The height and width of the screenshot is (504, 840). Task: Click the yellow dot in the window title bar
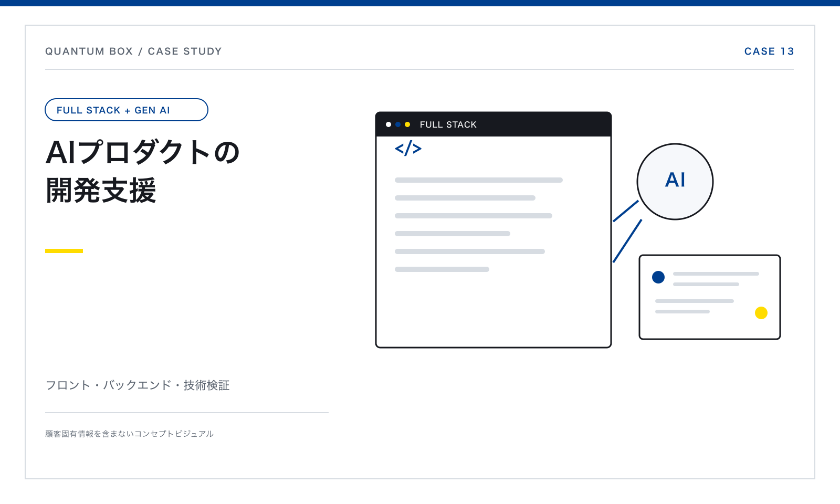(x=407, y=124)
